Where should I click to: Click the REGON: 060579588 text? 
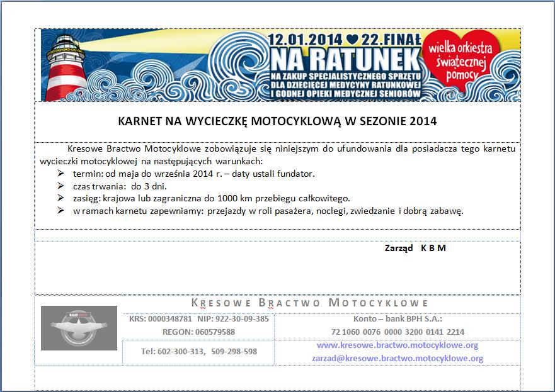(198, 332)
